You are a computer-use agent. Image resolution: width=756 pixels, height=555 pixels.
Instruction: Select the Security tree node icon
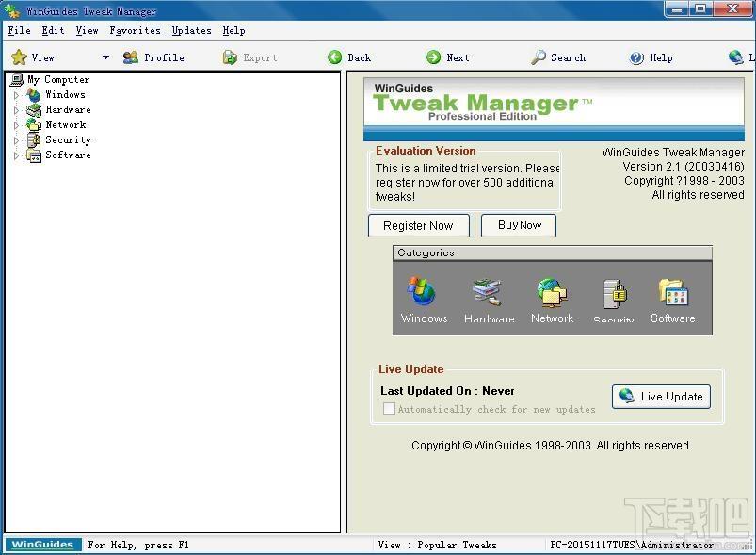(34, 140)
